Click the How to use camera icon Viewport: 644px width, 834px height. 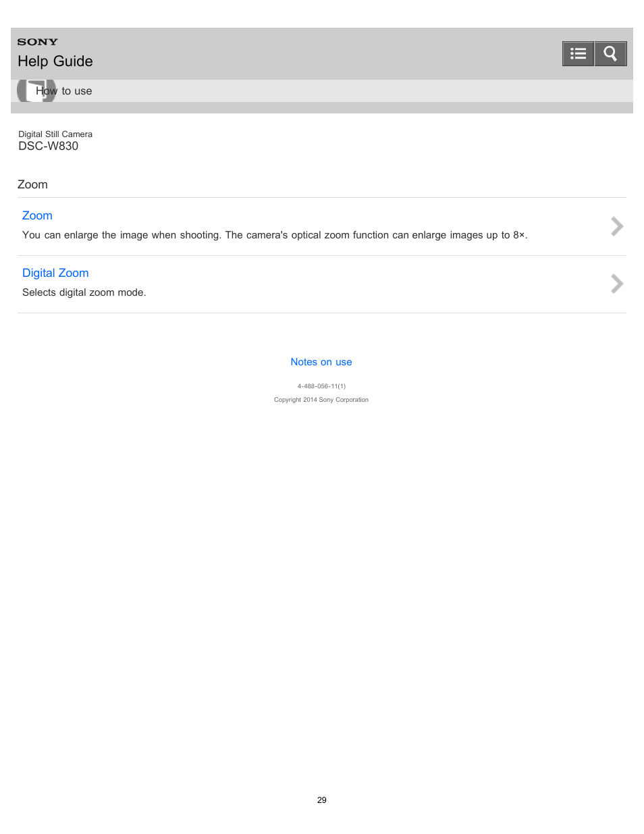click(x=36, y=90)
